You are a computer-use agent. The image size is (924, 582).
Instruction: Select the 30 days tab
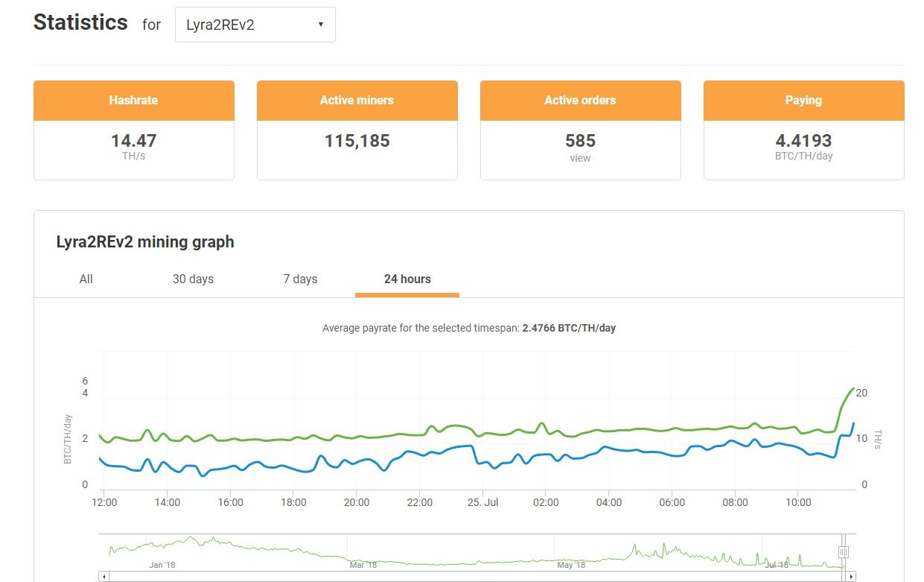193,279
